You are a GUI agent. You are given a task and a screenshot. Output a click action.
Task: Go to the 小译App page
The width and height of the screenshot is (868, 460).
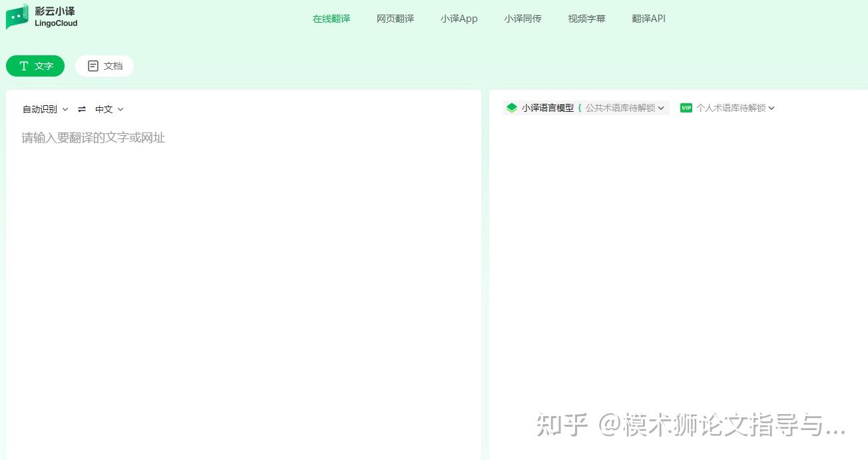click(x=459, y=19)
